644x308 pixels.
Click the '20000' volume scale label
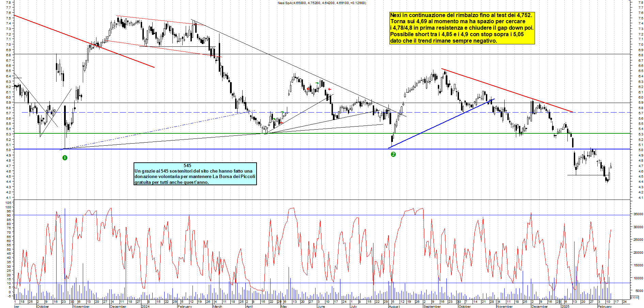638,253
